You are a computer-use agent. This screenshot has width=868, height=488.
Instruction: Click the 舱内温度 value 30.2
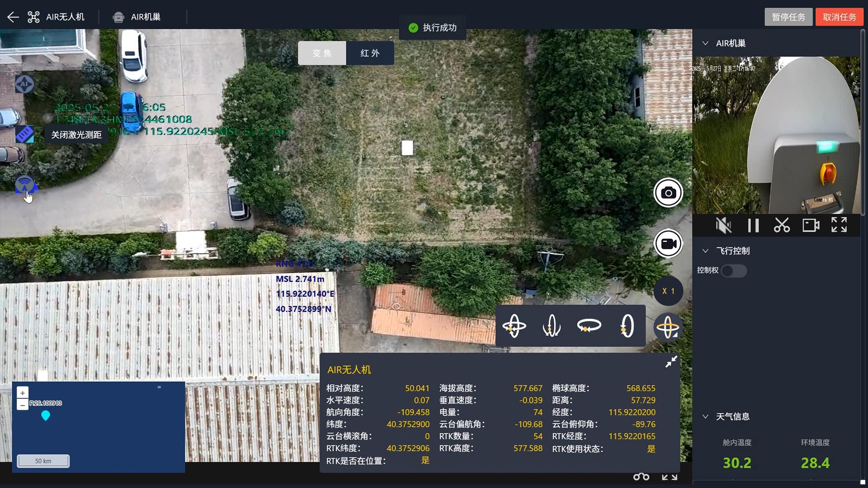737,463
